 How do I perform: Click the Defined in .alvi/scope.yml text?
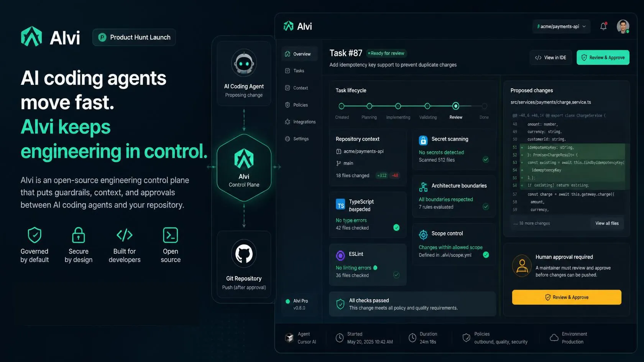click(x=445, y=255)
